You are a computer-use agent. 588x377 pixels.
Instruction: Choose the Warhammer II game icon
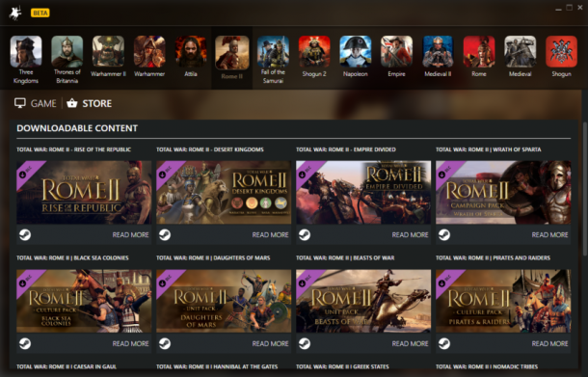point(108,52)
